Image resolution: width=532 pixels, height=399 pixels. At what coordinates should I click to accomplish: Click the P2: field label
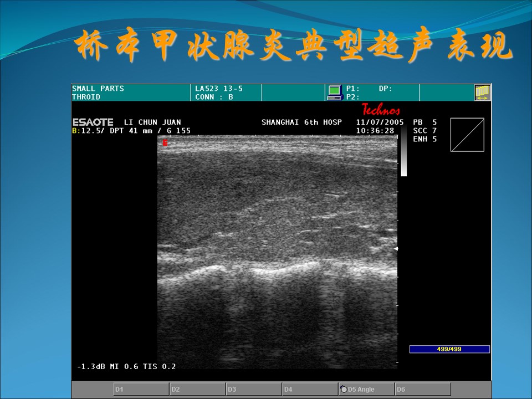[353, 97]
